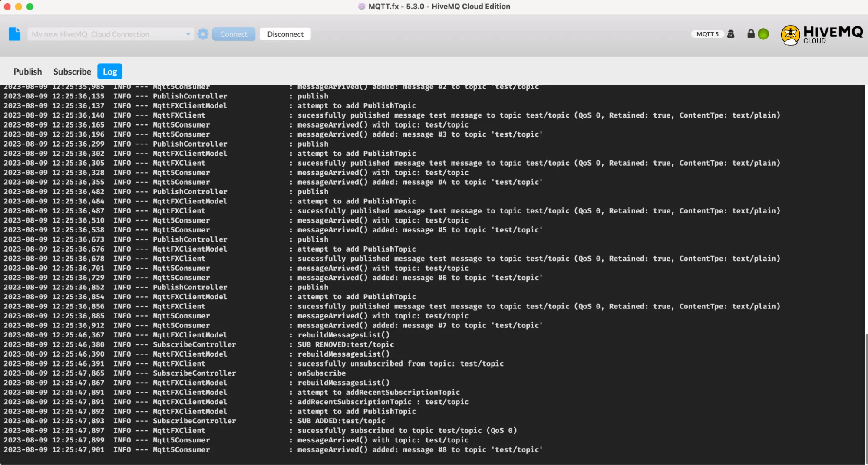Click the Connect button
The image size is (868, 465).
(234, 34)
